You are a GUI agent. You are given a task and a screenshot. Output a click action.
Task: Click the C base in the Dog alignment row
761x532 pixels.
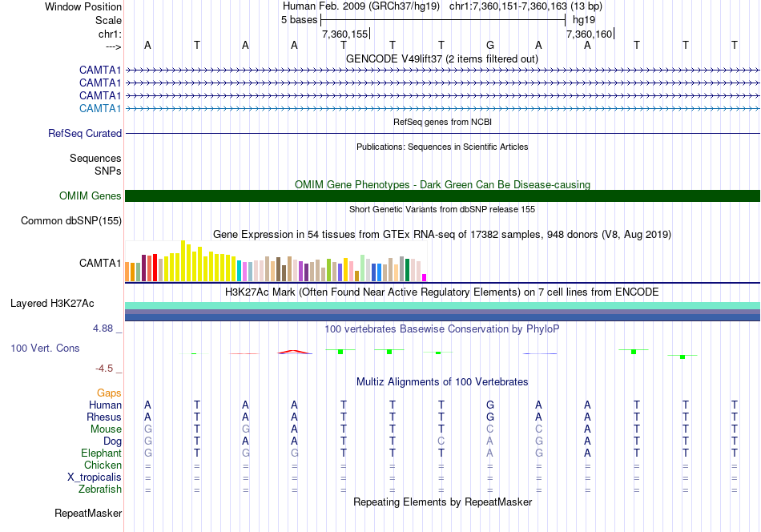pos(441,441)
